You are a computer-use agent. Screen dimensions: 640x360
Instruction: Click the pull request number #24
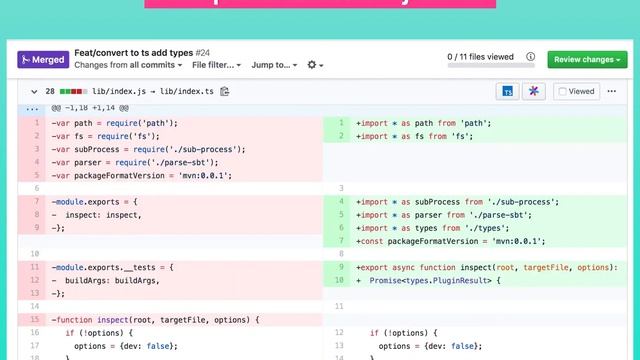[x=202, y=53]
